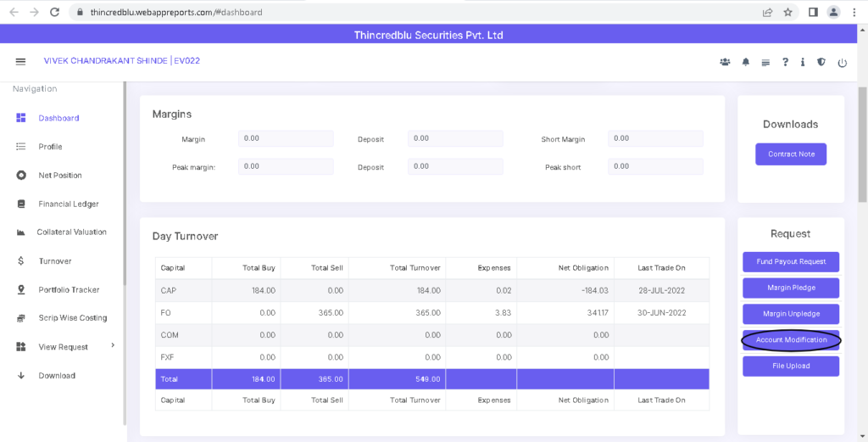
Task: Open Net Position in navigation
Action: click(60, 176)
